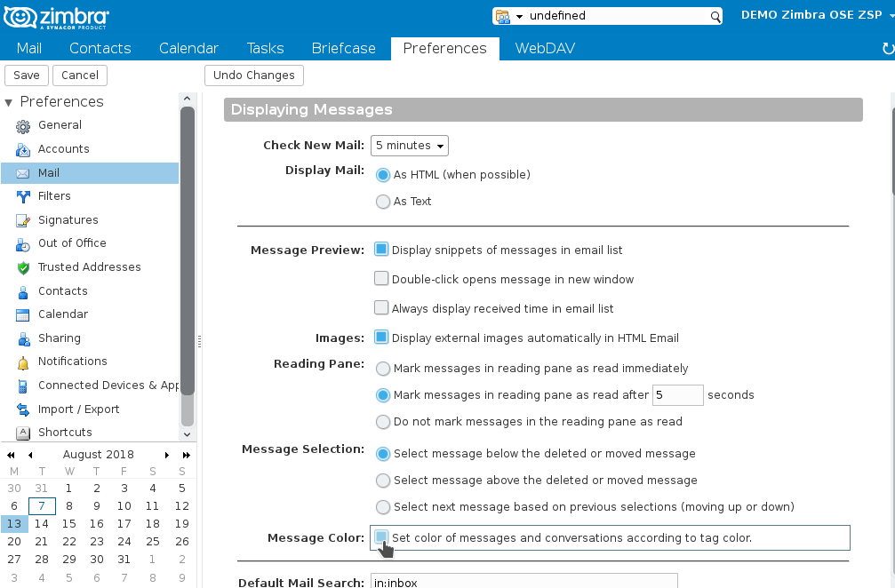
Task: Switch to the Briefcase tab
Action: 344,49
